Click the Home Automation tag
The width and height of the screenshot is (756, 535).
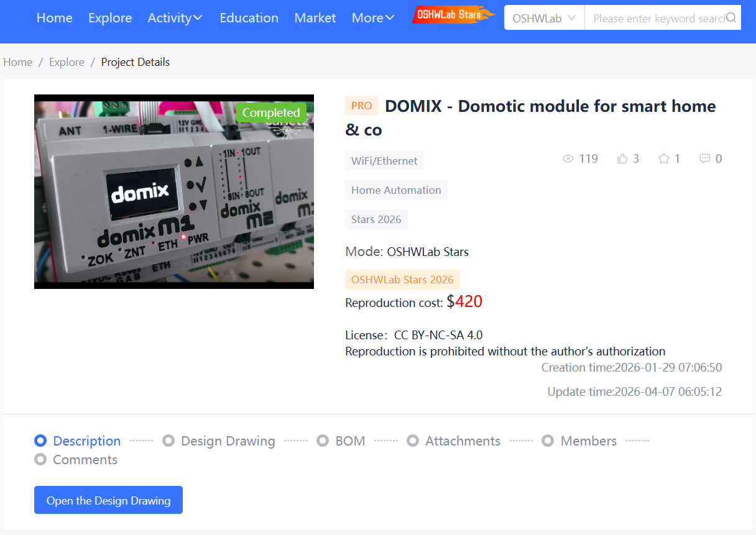(396, 190)
